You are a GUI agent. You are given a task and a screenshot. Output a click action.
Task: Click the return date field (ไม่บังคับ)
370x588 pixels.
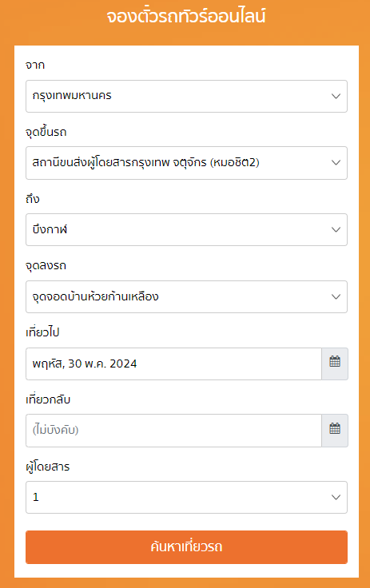[x=173, y=430]
